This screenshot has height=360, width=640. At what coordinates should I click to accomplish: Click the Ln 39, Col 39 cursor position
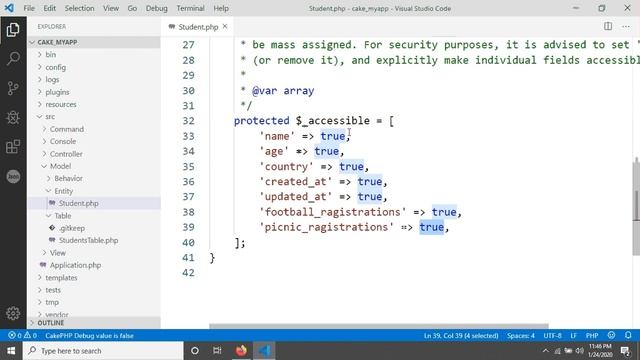click(x=461, y=336)
